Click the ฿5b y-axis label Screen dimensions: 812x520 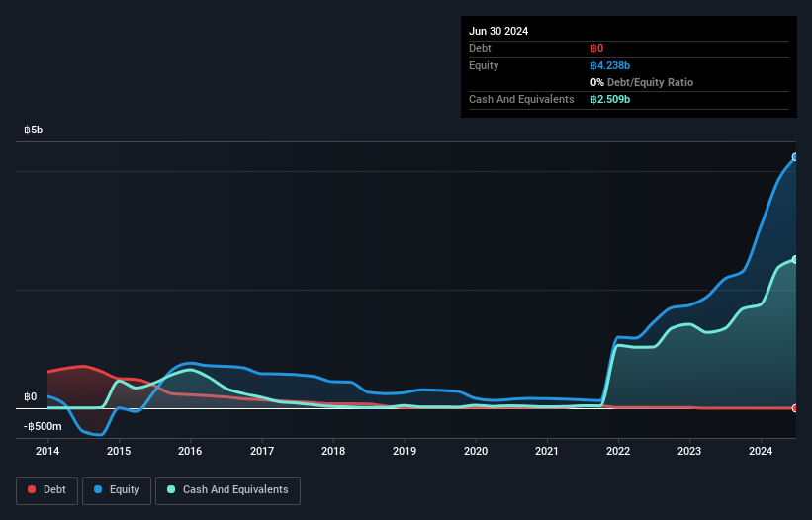click(34, 130)
